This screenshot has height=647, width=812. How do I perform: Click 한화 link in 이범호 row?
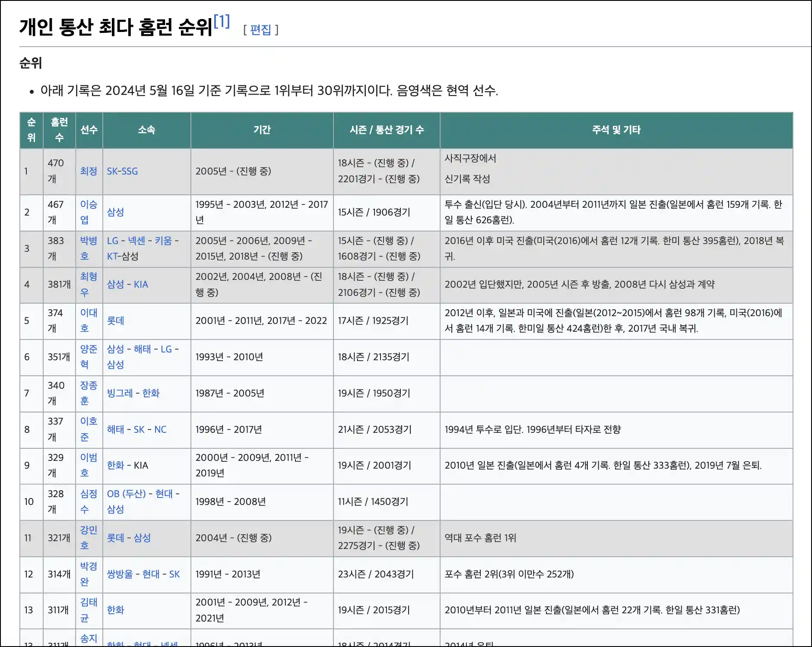[115, 465]
